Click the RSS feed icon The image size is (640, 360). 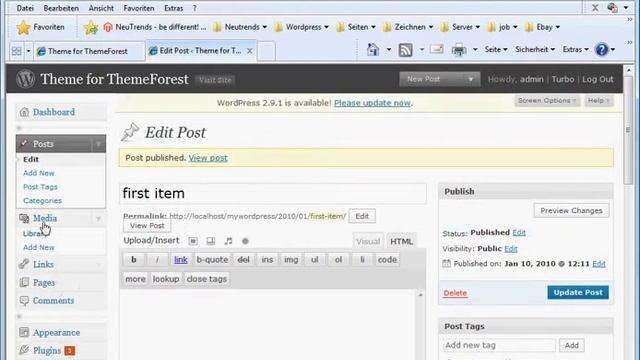point(405,50)
